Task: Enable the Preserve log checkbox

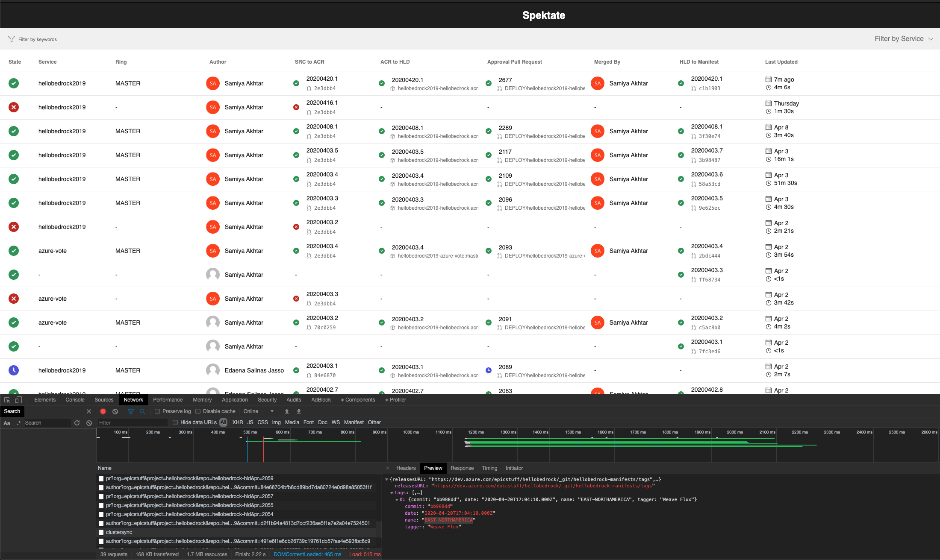Action: pos(157,411)
